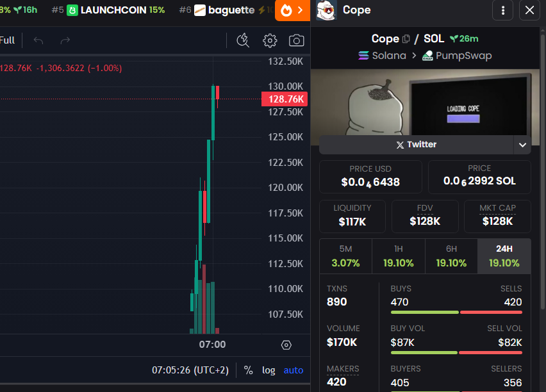Click the redo arrow in chart toolbar
The height and width of the screenshot is (392, 546).
click(x=65, y=41)
